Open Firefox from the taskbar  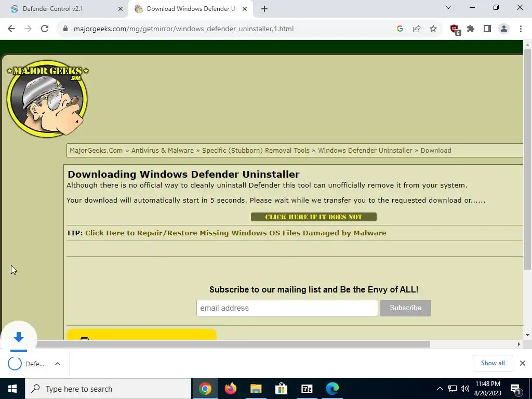(230, 389)
